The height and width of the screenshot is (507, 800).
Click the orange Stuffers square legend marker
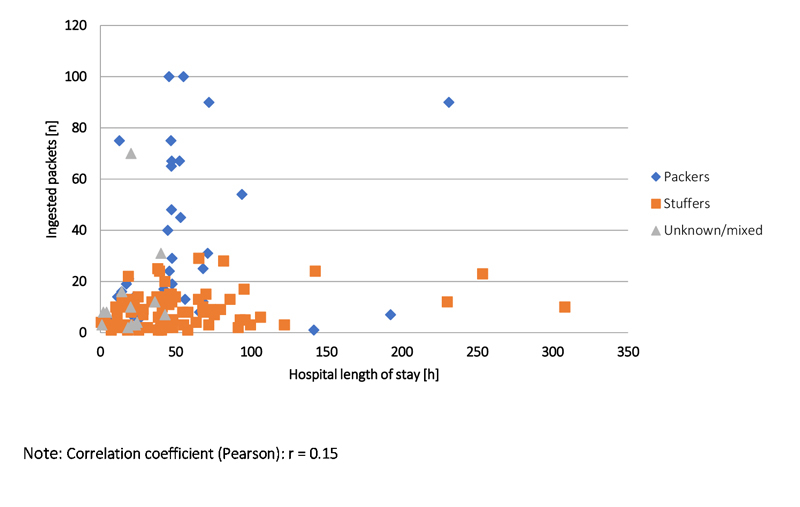pos(656,204)
